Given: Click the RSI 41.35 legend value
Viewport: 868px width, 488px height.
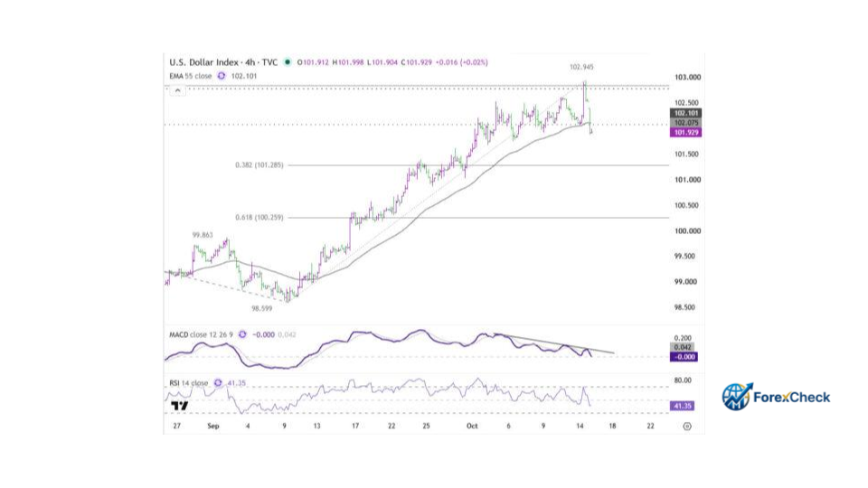Looking at the screenshot, I should [x=236, y=383].
